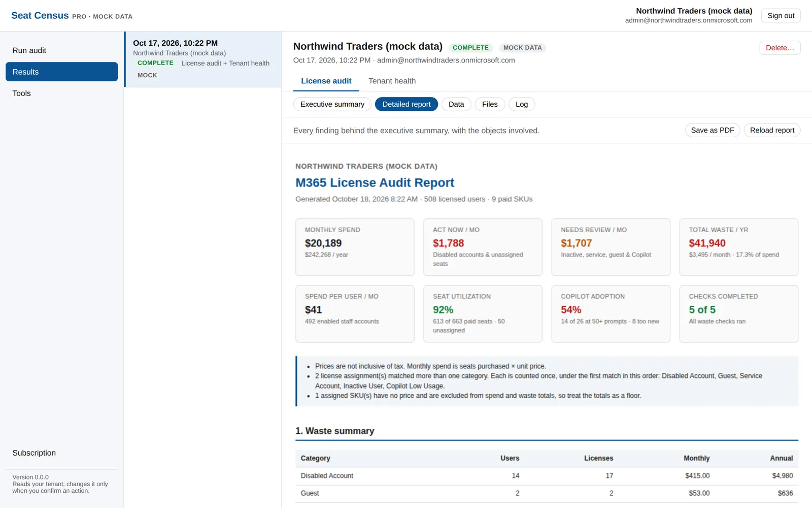Viewport: 812px width, 508px height.
Task: Click the Spend Per User $41 card
Action: [355, 314]
